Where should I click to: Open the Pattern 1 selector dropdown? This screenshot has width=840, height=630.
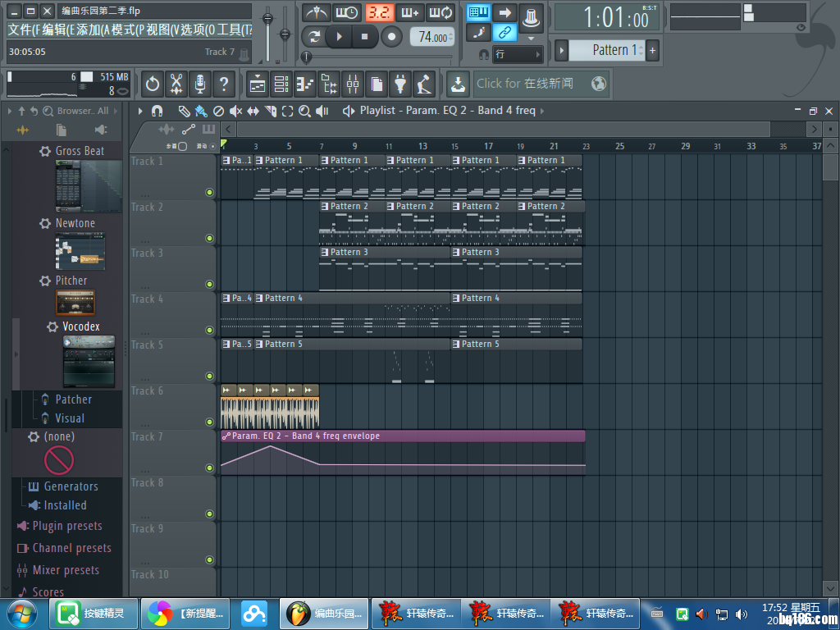(609, 50)
